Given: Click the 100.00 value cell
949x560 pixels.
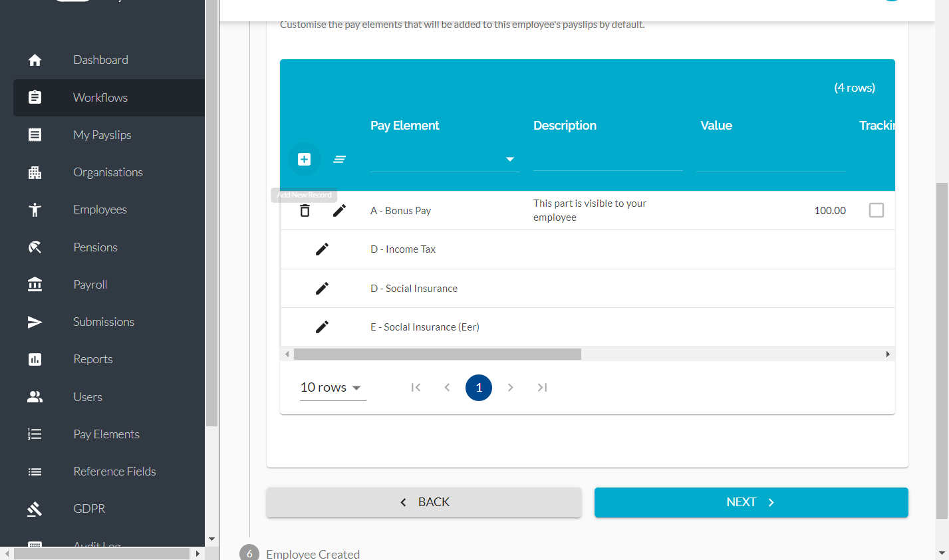Looking at the screenshot, I should [x=830, y=210].
